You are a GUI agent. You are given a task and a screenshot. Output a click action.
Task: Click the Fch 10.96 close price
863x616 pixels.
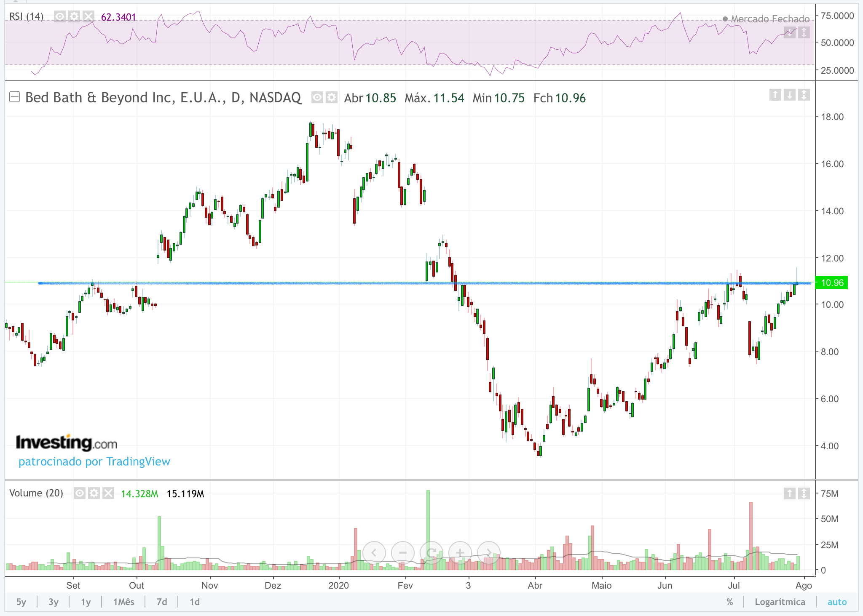pyautogui.click(x=560, y=98)
